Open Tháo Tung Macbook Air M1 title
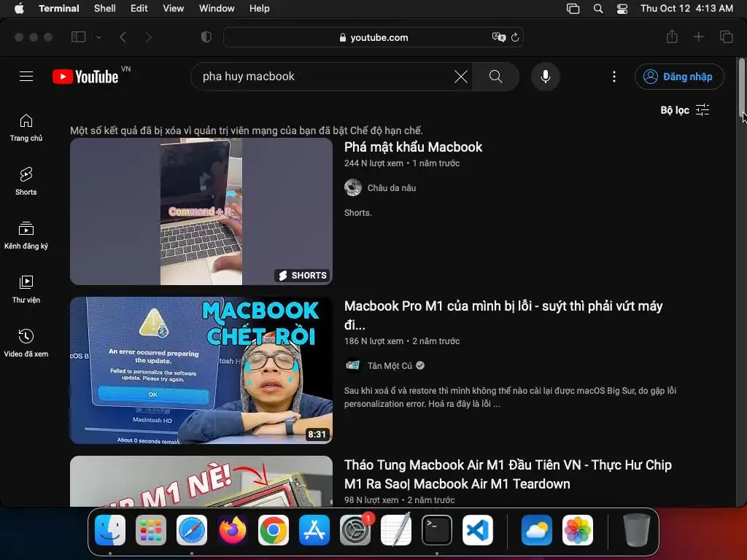Viewport: 747px width, 560px height. [508, 474]
